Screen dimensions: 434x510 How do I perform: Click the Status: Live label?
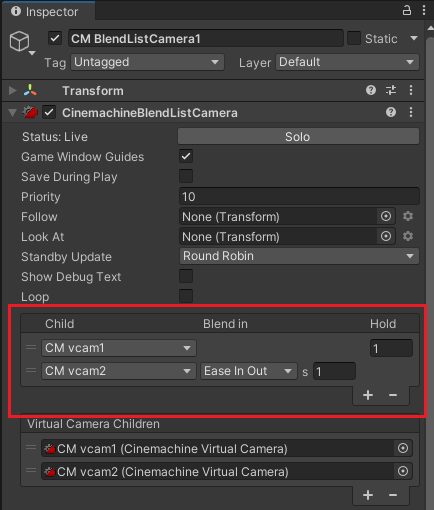(55, 137)
